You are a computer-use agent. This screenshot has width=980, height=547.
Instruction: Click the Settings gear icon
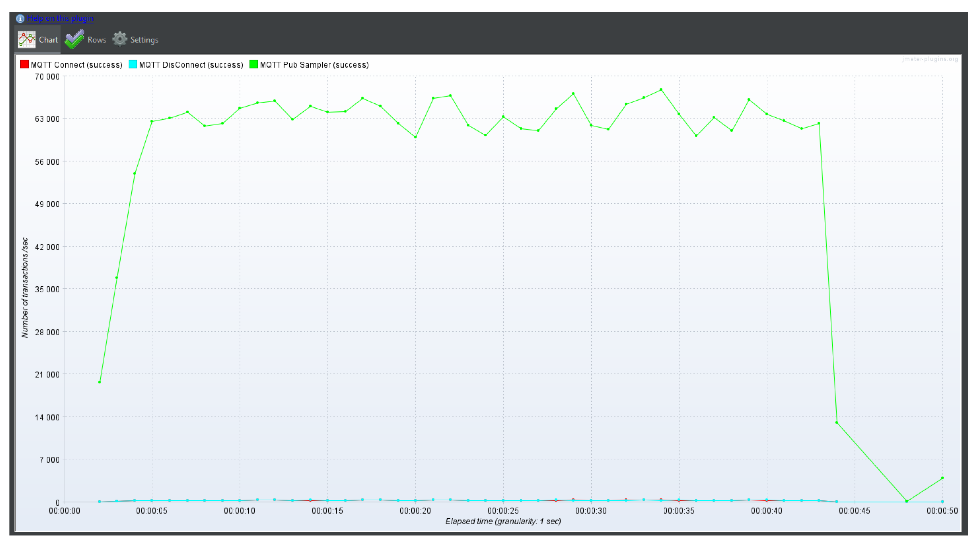[120, 39]
